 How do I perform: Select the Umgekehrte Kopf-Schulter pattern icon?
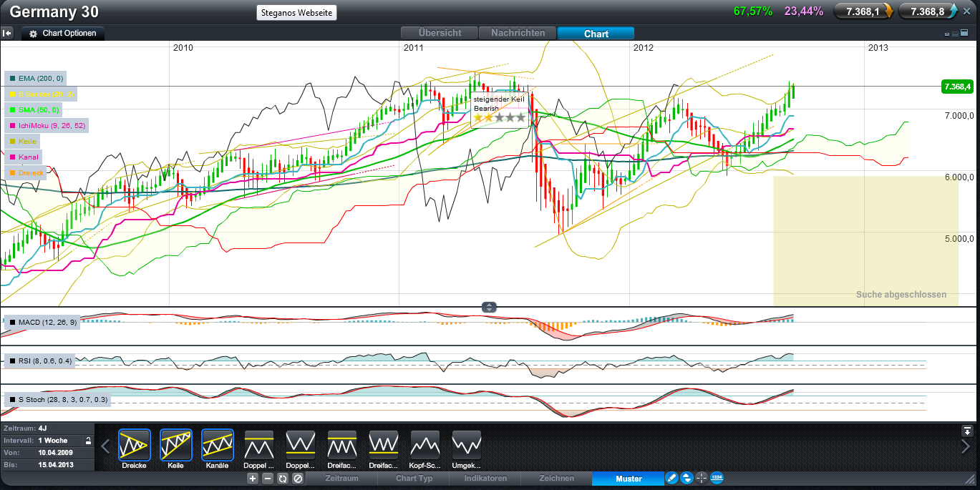(466, 444)
